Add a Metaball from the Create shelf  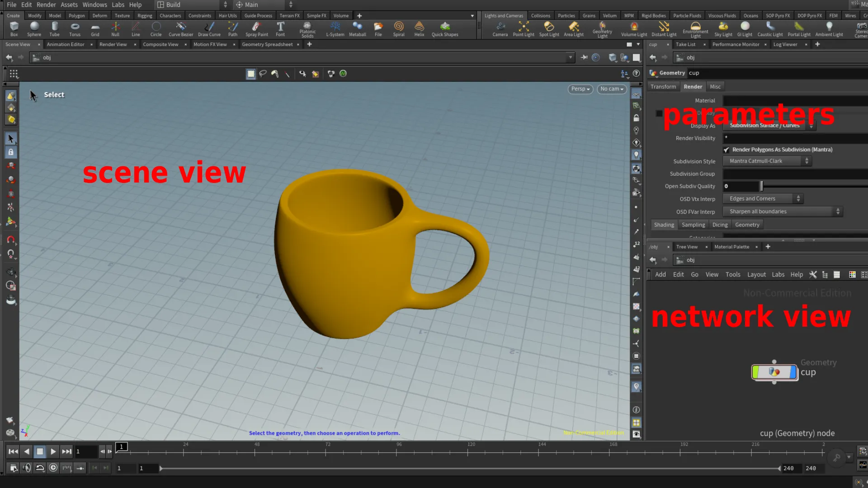point(357,29)
